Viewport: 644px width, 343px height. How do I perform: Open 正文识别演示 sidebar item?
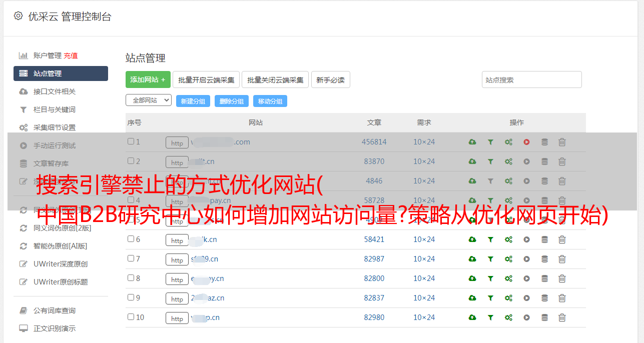(55, 328)
